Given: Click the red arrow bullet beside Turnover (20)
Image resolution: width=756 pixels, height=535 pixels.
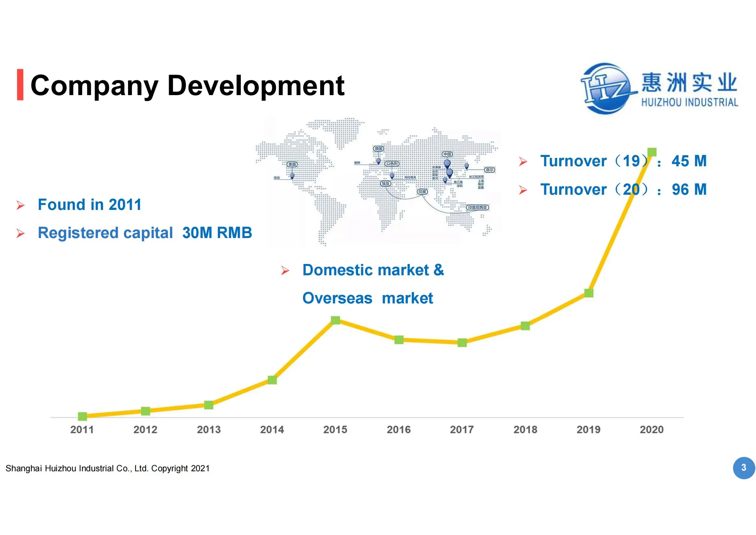Looking at the screenshot, I should [x=523, y=190].
